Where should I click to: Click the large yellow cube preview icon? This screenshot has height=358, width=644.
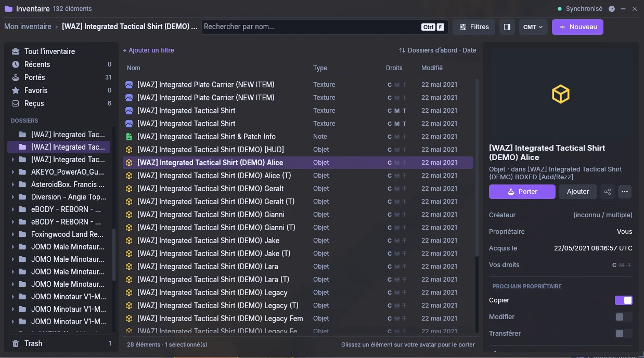click(561, 94)
